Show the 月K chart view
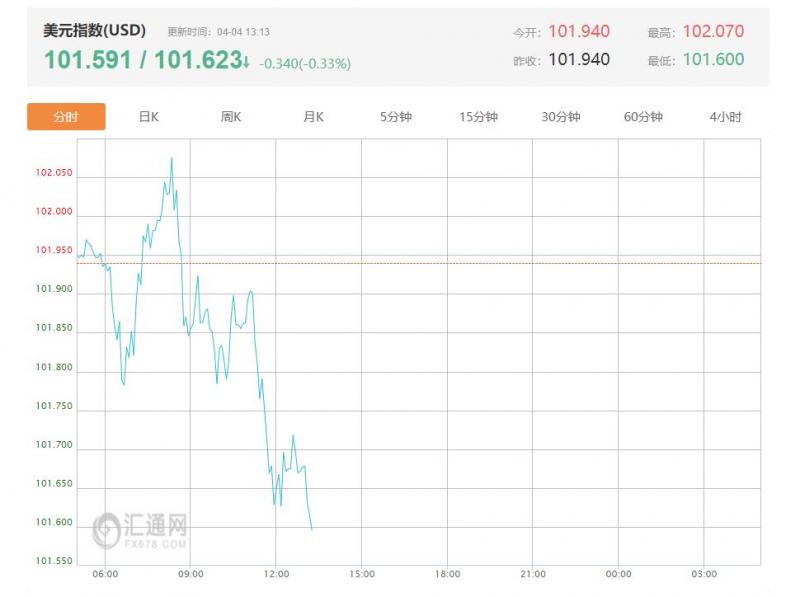 click(x=313, y=117)
